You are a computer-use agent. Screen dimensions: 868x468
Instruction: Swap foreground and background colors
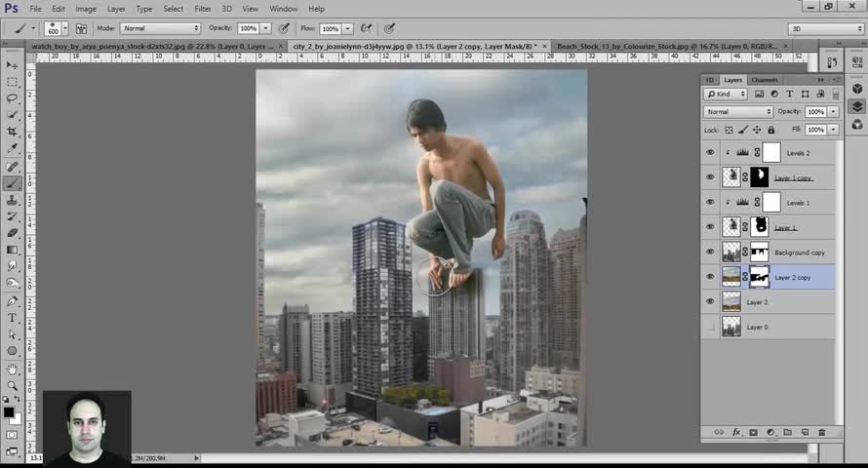pyautogui.click(x=18, y=399)
